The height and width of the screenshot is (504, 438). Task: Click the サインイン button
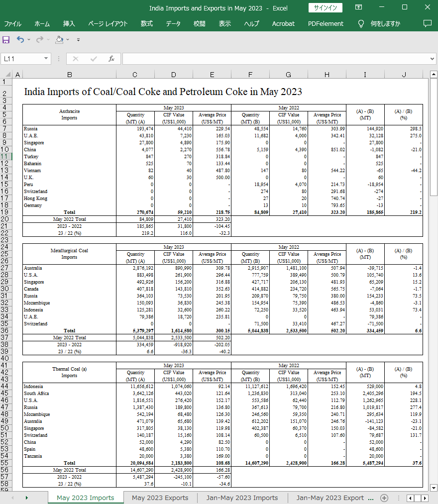coord(326,8)
